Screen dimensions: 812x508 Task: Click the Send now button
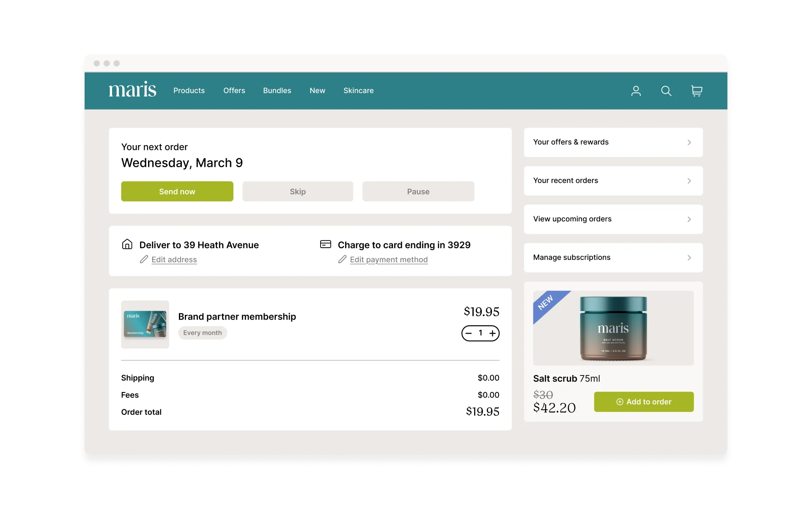177,191
